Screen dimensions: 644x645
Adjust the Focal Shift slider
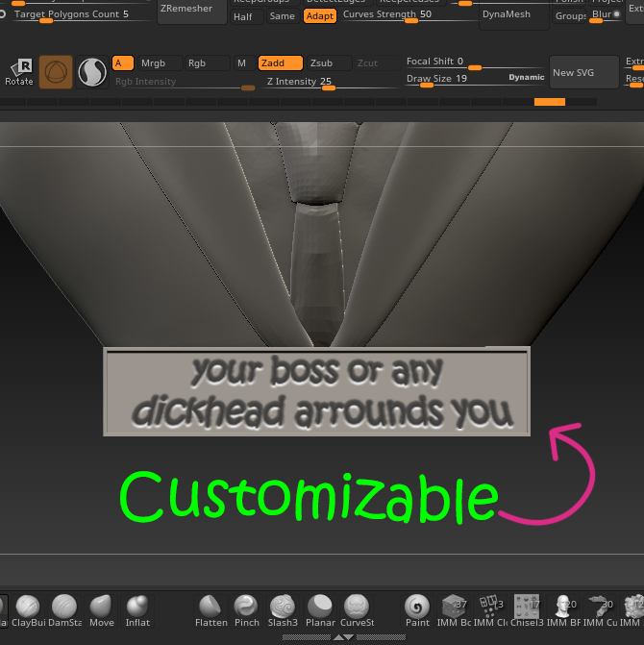tap(475, 62)
